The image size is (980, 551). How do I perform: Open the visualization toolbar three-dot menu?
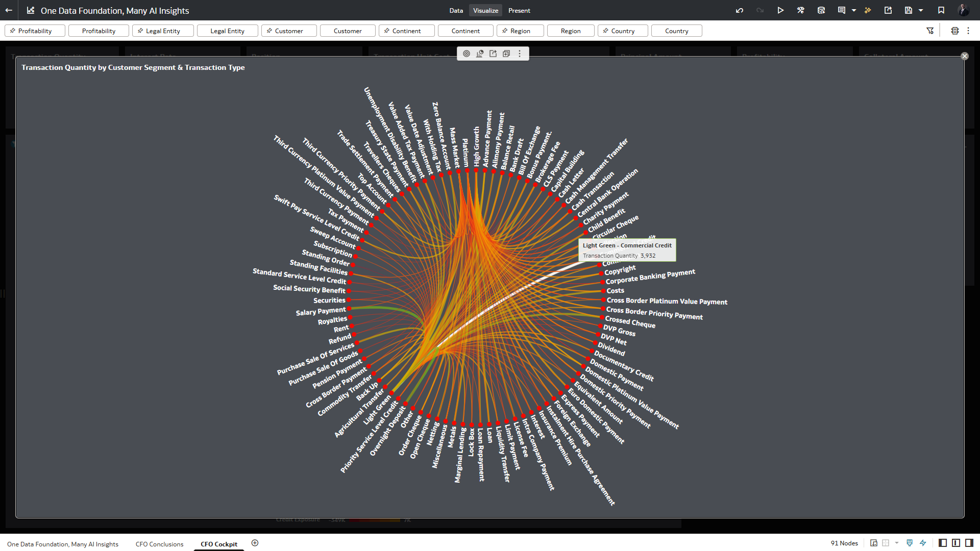click(520, 54)
